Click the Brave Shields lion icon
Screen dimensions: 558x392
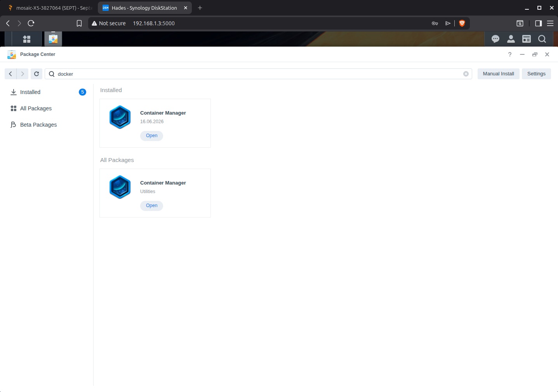[x=462, y=23]
